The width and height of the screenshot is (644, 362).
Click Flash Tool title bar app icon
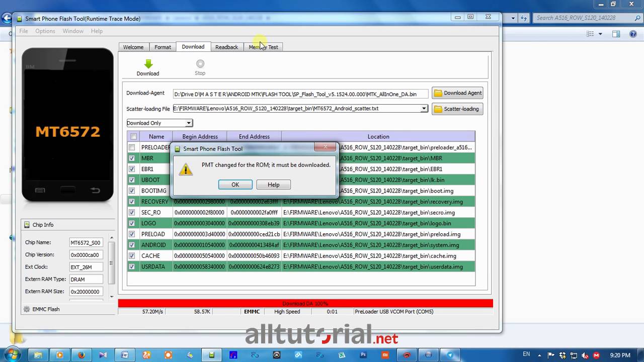pyautogui.click(x=20, y=19)
